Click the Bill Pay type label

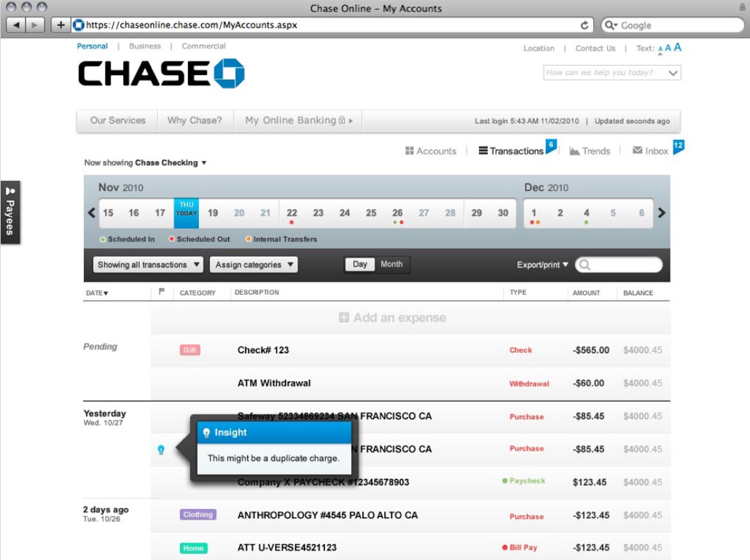[x=523, y=547]
